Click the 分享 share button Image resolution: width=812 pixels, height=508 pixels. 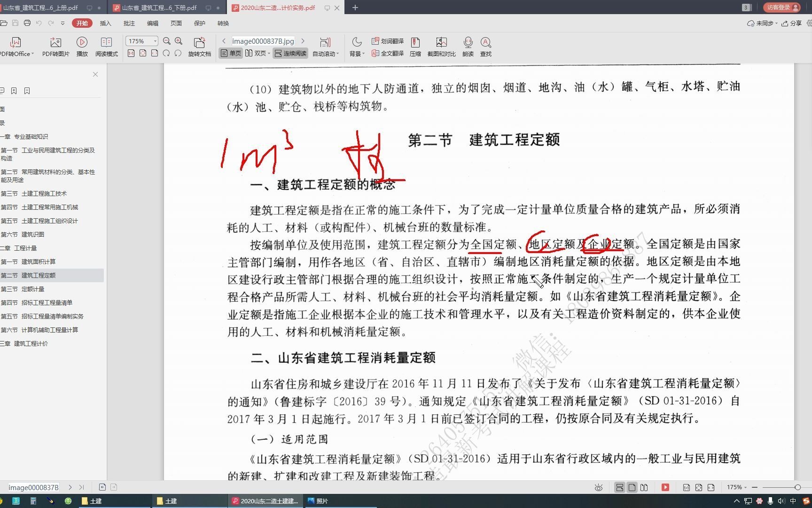(x=791, y=23)
